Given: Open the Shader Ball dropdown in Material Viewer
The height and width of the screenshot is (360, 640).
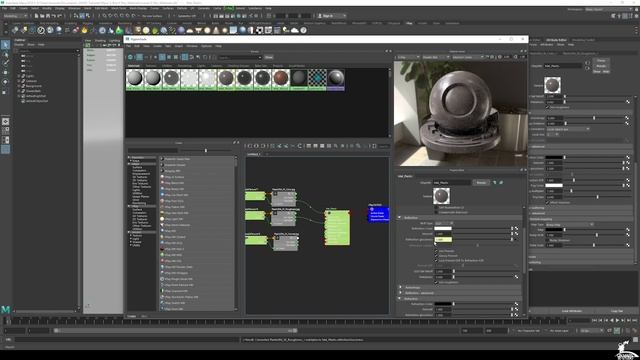Looking at the screenshot, I should pyautogui.click(x=436, y=57).
